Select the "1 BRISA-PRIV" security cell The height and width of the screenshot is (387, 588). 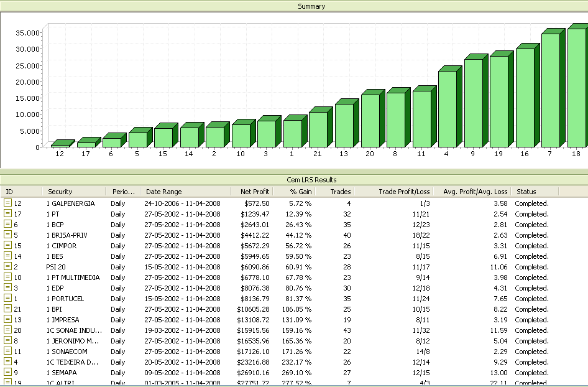click(67, 235)
